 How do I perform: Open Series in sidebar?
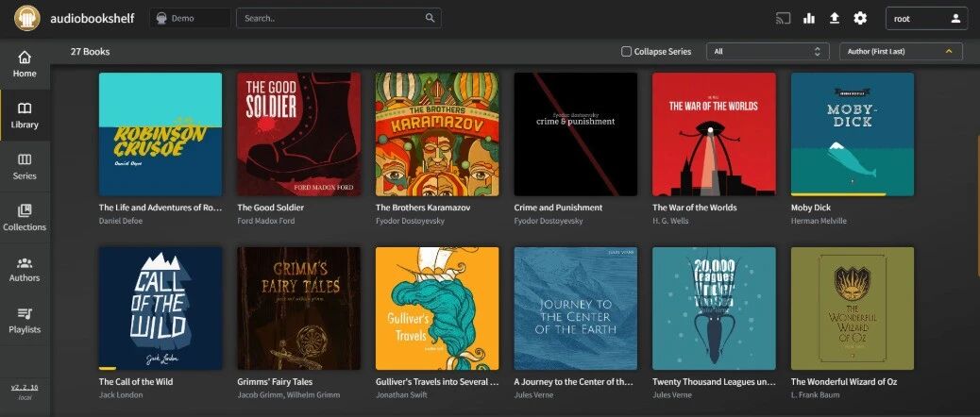click(x=25, y=167)
